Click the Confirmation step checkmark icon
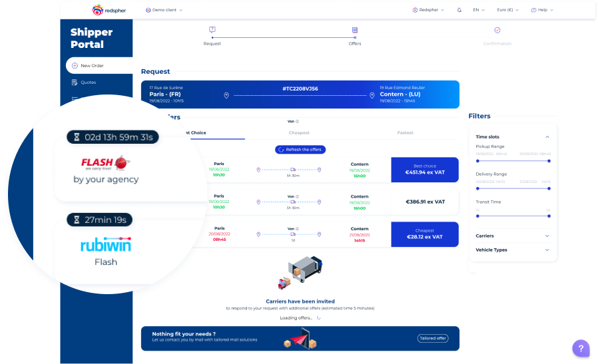 497,30
